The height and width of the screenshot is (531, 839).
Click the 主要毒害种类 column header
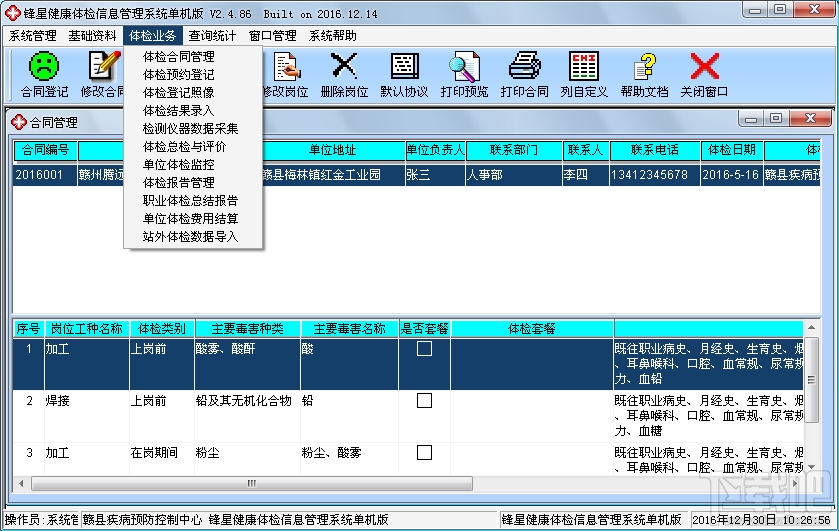(x=248, y=329)
